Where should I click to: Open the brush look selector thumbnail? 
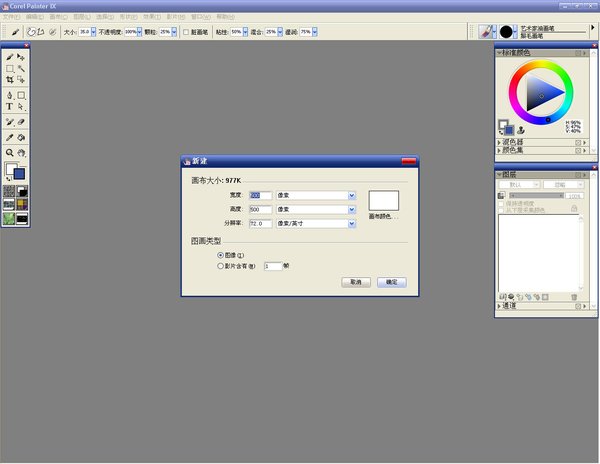click(x=22, y=218)
